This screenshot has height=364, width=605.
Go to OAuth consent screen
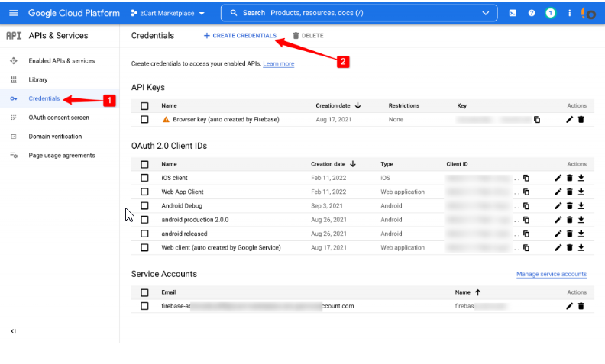pos(58,118)
